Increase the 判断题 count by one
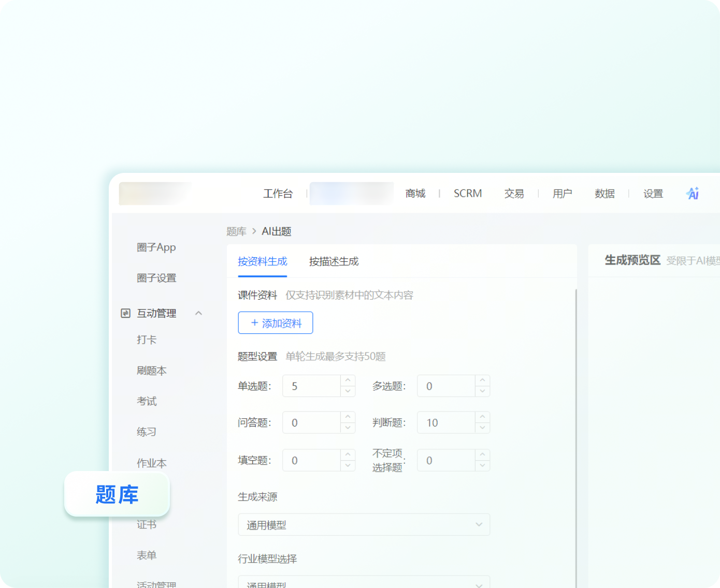 (x=482, y=417)
